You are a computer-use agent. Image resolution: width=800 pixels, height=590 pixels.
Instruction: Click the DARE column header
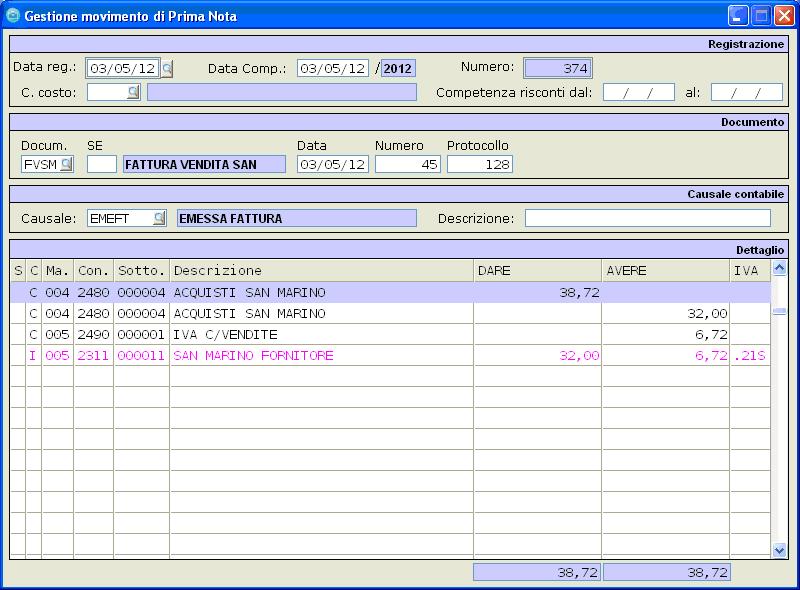(x=537, y=271)
